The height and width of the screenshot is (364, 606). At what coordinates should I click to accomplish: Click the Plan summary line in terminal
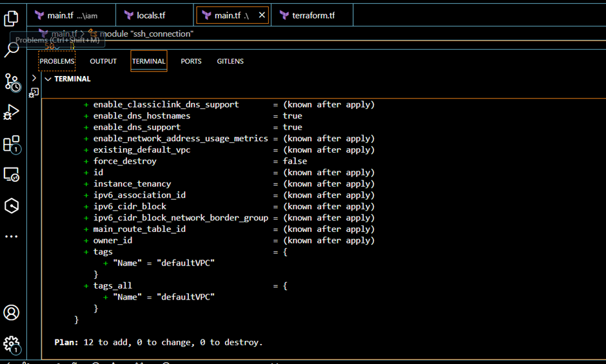coord(159,342)
